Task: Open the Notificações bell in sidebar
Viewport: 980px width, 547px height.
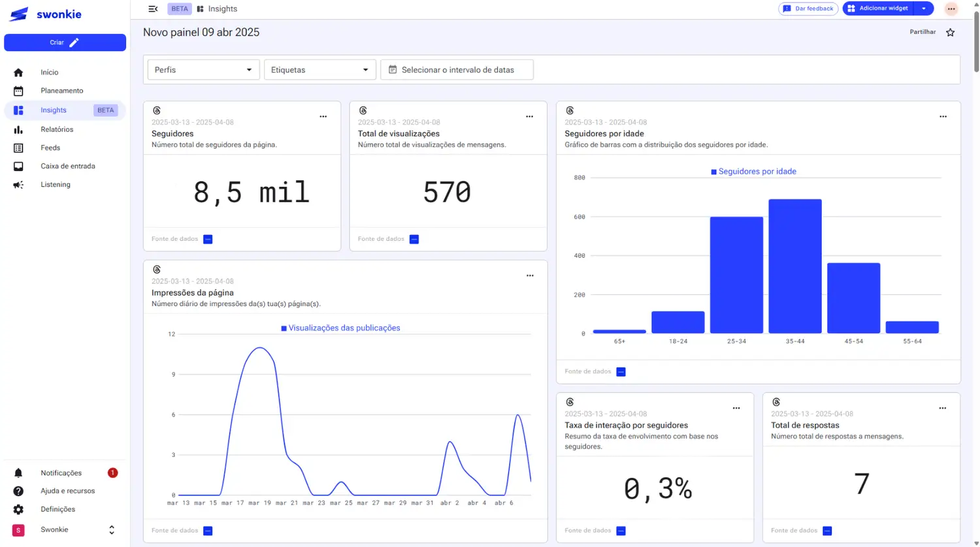Action: coord(18,473)
